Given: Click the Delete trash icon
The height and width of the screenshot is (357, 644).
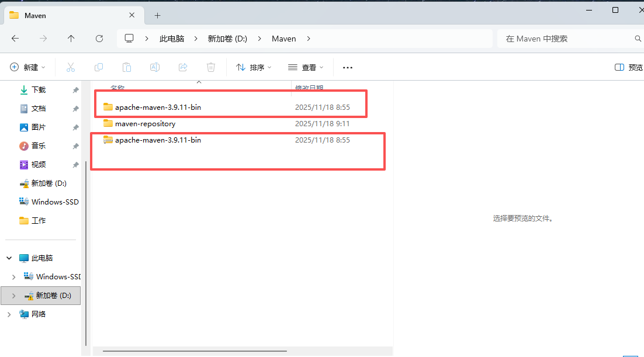Looking at the screenshot, I should [x=211, y=67].
